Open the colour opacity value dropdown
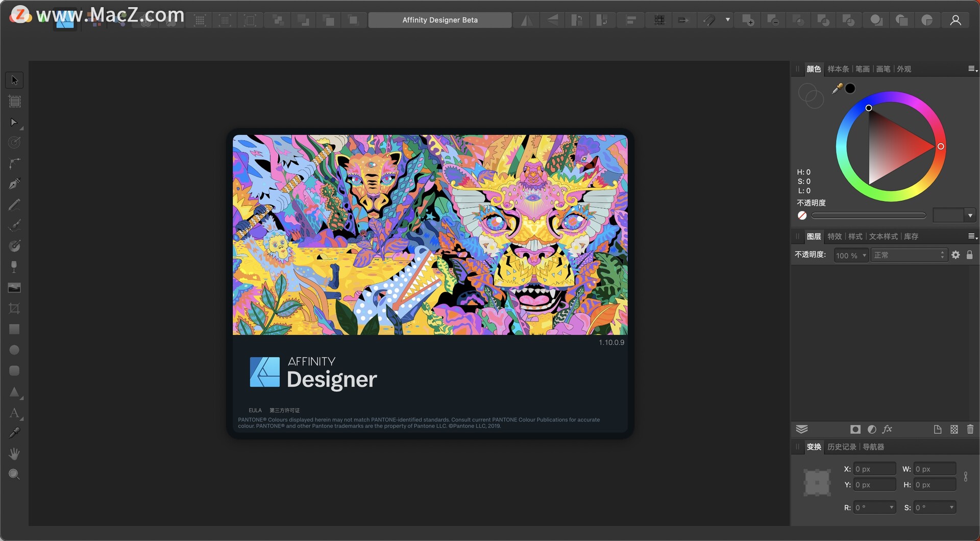Screen dimensions: 980x541 (x=970, y=216)
